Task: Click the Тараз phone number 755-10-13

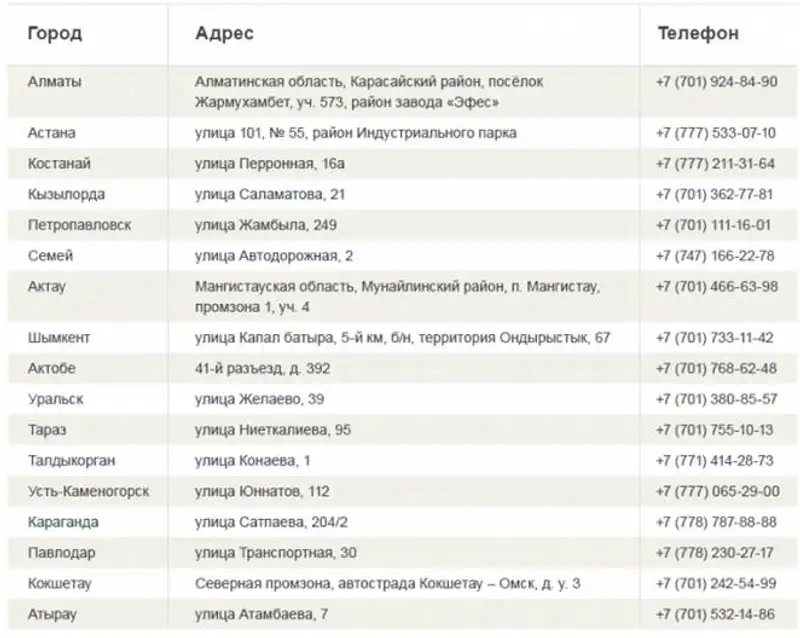Action: point(716,430)
